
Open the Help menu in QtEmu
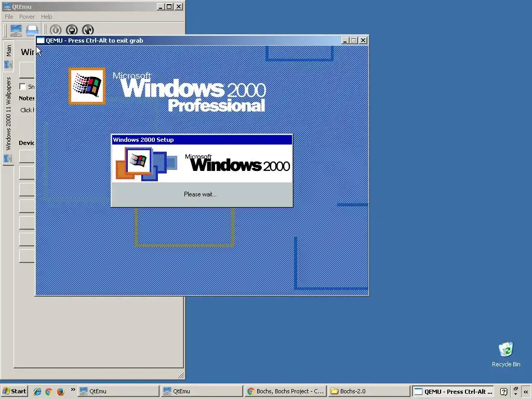point(46,17)
